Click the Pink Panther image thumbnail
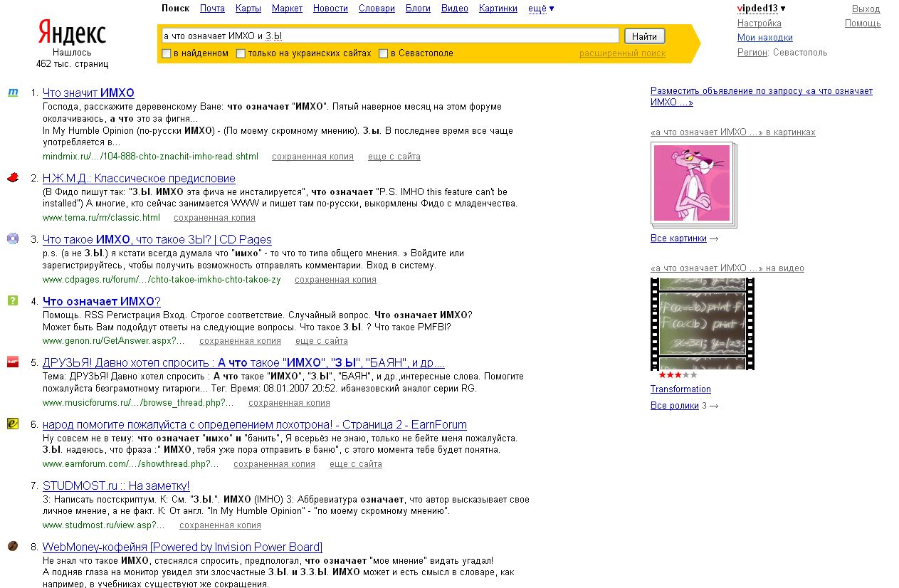The image size is (899, 588). tap(693, 183)
